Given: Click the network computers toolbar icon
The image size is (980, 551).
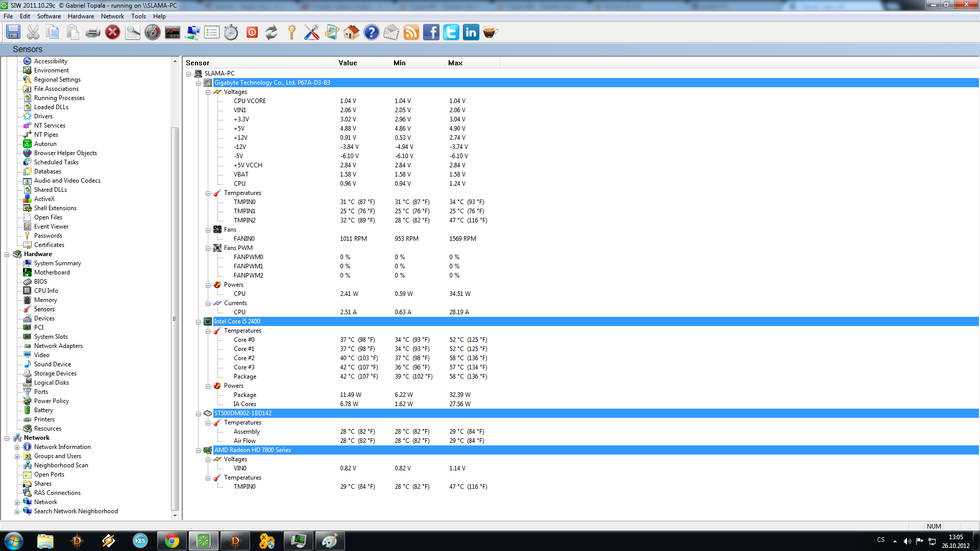Looking at the screenshot, I should pos(193,32).
